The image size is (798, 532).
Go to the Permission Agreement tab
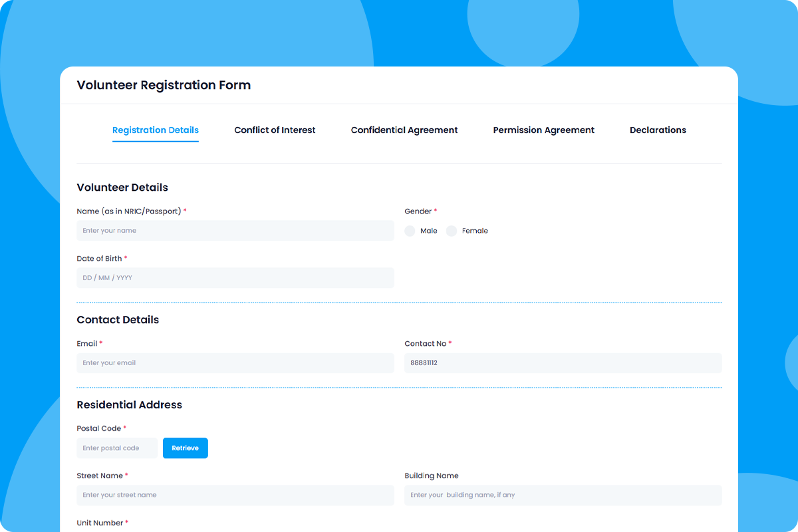point(544,130)
